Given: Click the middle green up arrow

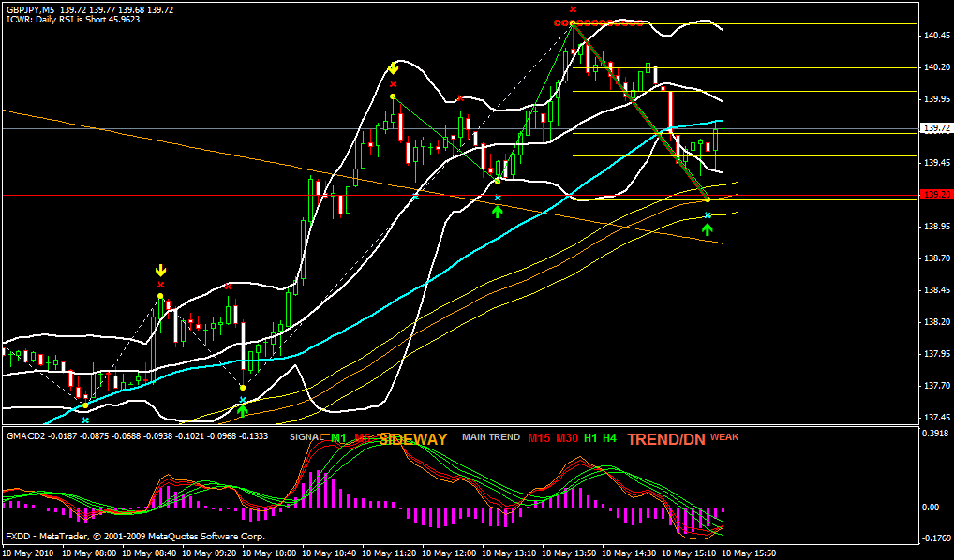Looking at the screenshot, I should pyautogui.click(x=498, y=211).
